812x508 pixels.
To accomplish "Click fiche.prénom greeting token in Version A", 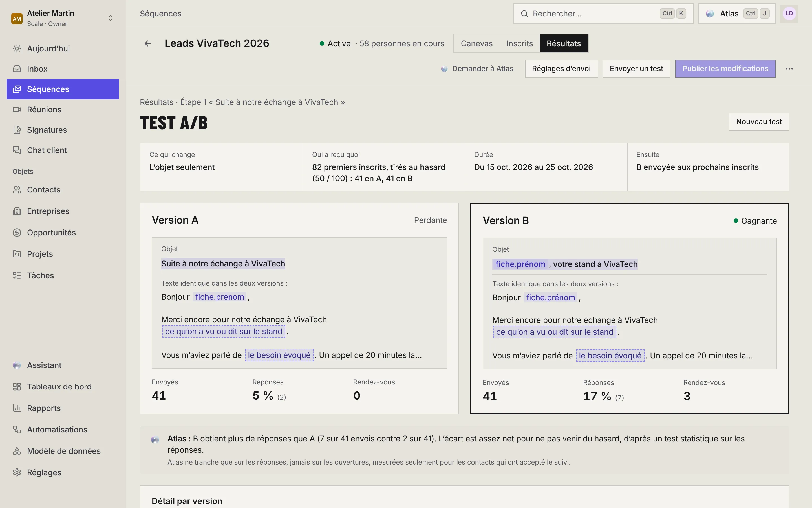I will coord(219,297).
